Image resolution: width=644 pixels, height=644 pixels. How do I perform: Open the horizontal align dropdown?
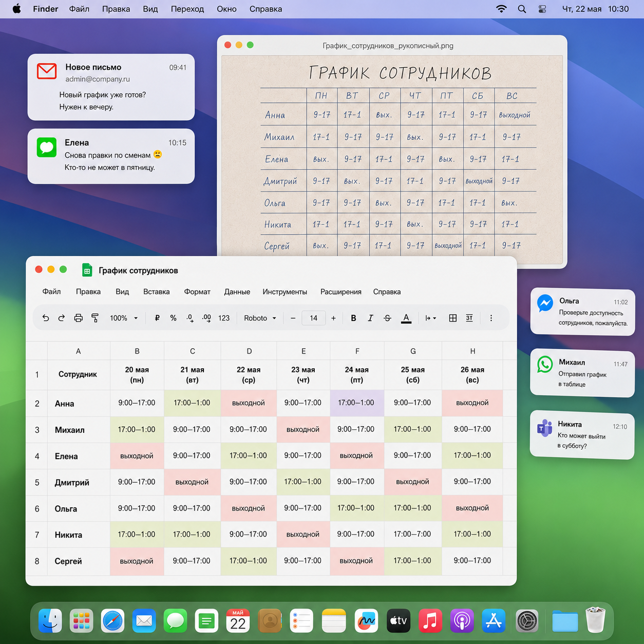pyautogui.click(x=430, y=318)
